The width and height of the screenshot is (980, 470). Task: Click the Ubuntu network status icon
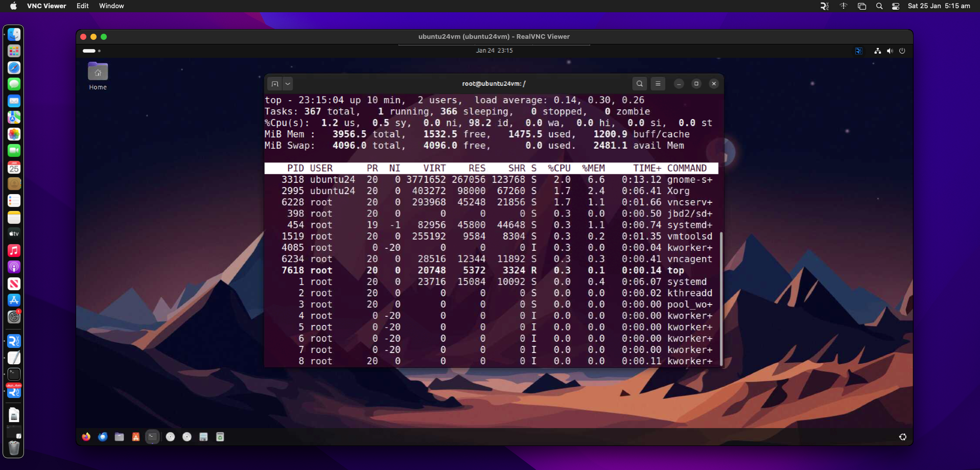coord(877,51)
